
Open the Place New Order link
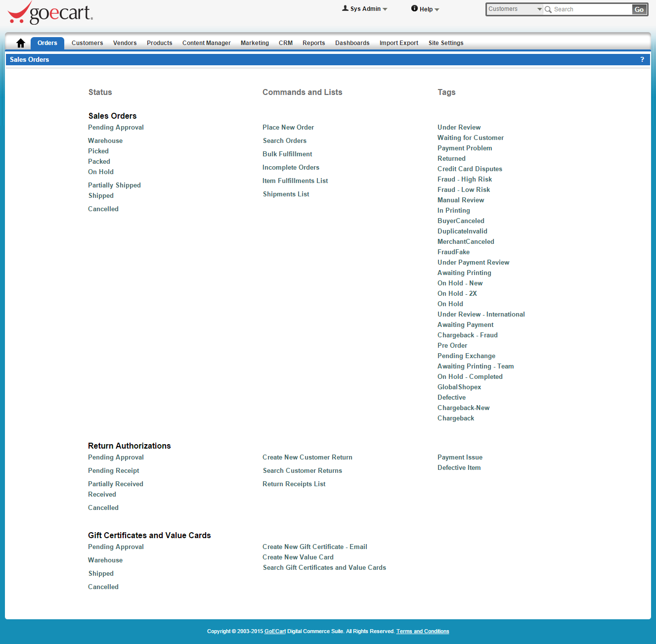tap(288, 128)
